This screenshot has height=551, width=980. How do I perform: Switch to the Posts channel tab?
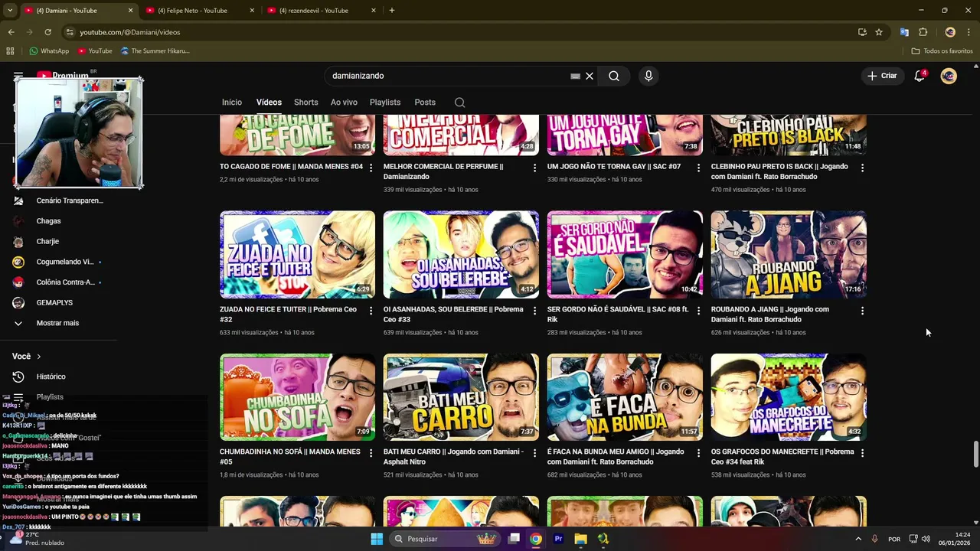point(425,103)
